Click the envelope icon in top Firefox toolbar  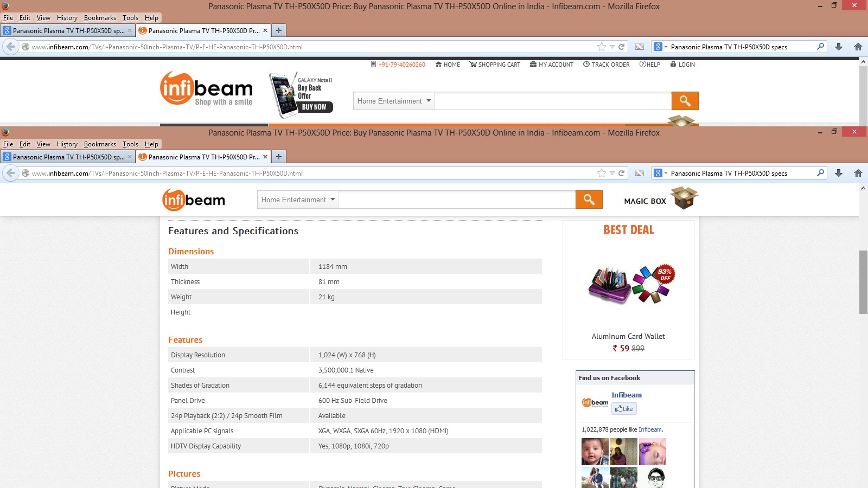coord(640,47)
